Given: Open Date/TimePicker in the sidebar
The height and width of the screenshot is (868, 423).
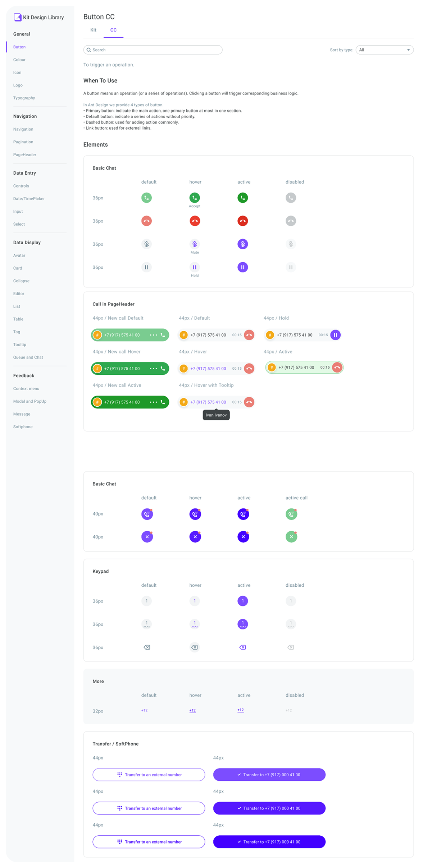Looking at the screenshot, I should [29, 199].
